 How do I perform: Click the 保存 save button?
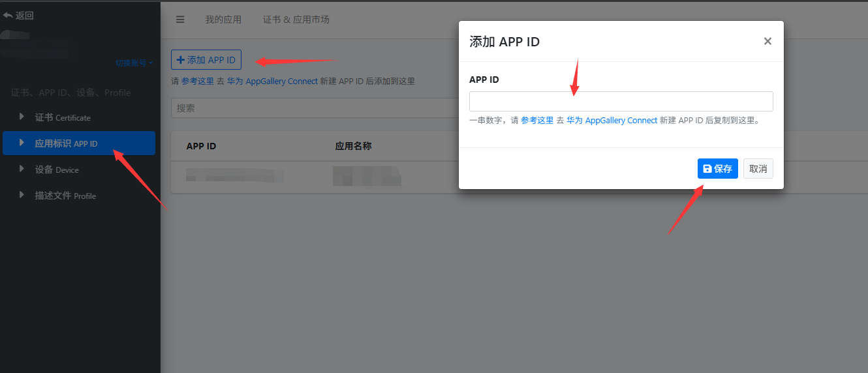click(x=717, y=169)
